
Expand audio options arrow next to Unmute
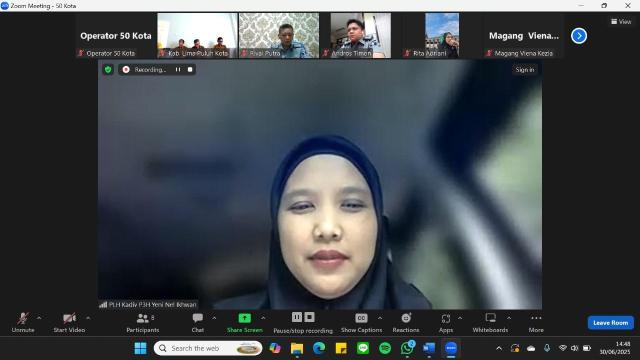pos(39,318)
